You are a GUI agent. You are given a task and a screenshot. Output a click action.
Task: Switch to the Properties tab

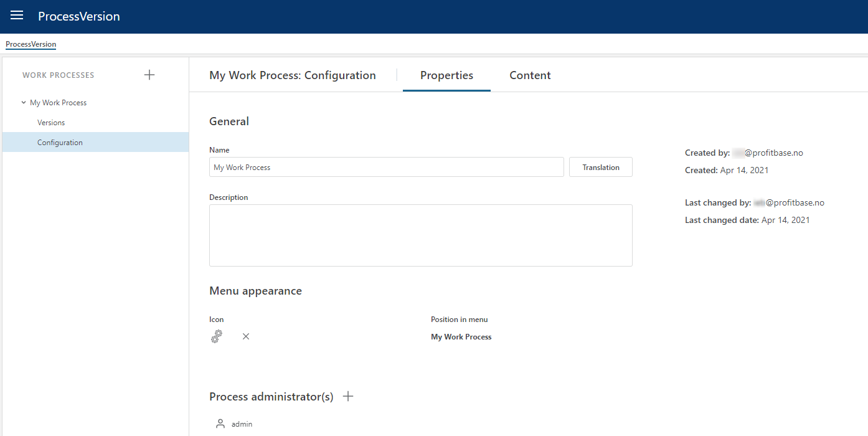446,75
